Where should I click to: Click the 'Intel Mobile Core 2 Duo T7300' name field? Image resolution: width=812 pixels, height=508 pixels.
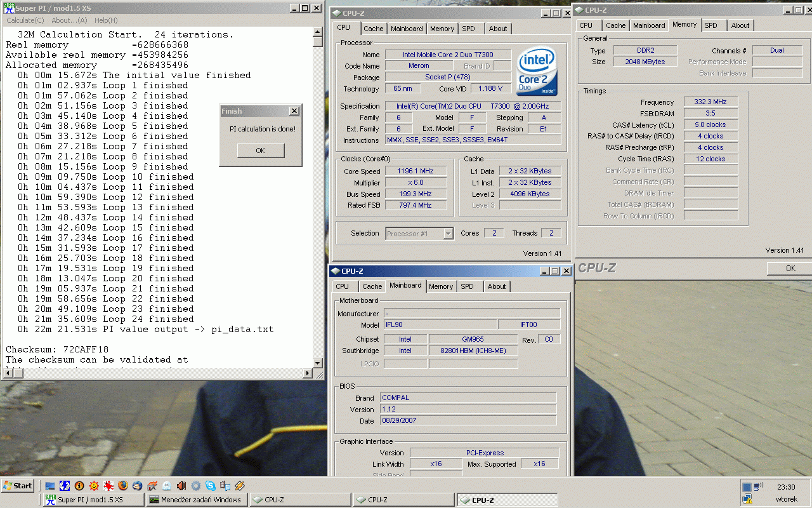pyautogui.click(x=449, y=55)
